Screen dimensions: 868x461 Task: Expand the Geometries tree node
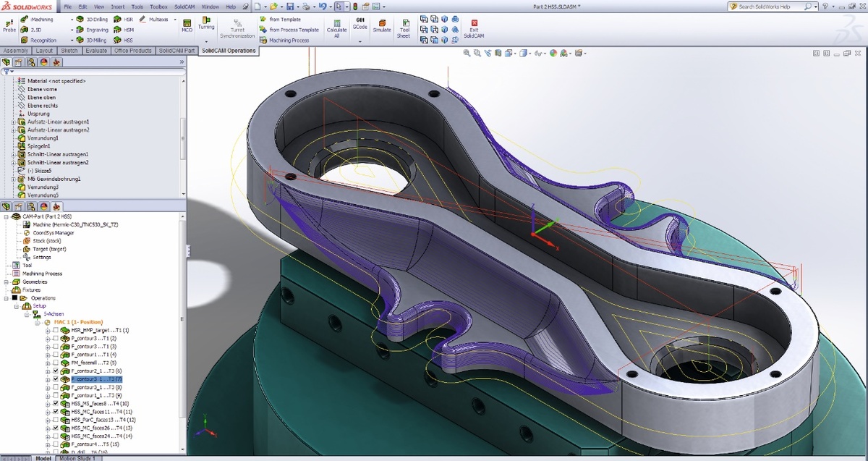[7, 282]
